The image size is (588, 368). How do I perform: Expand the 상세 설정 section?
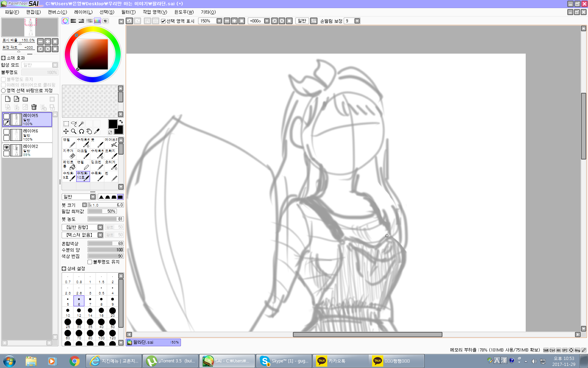64,269
